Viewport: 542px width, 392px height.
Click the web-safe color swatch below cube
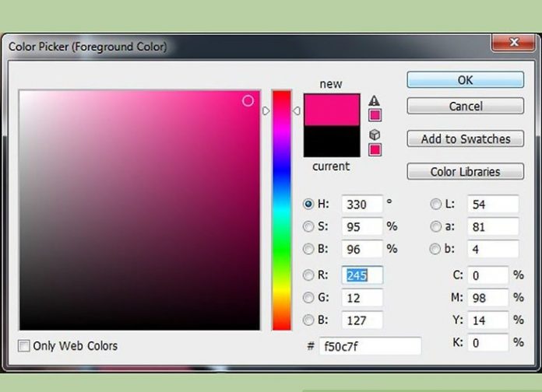pyautogui.click(x=375, y=149)
